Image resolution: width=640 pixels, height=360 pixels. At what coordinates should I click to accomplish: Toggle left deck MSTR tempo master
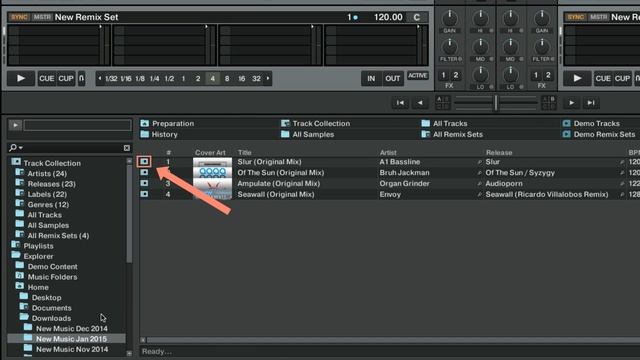(x=42, y=17)
